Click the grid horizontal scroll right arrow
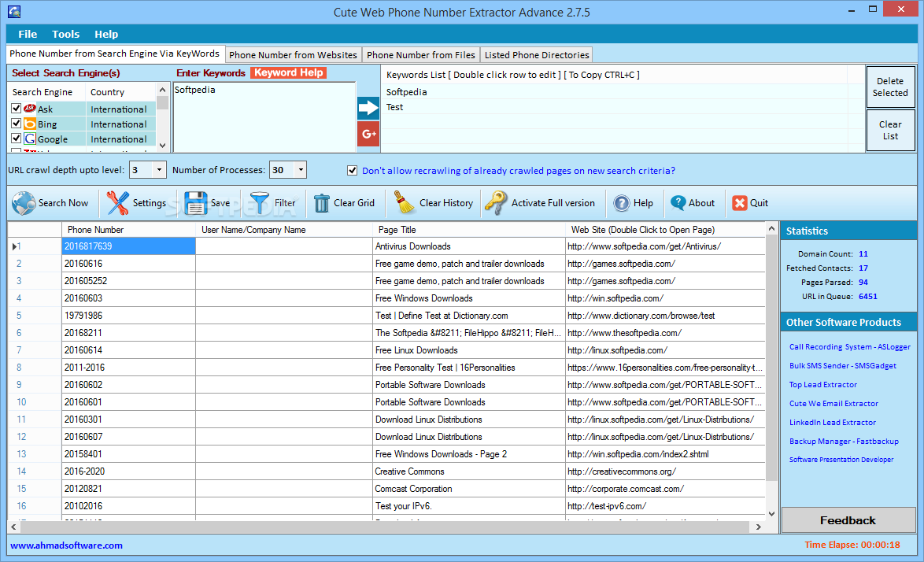 click(x=759, y=527)
